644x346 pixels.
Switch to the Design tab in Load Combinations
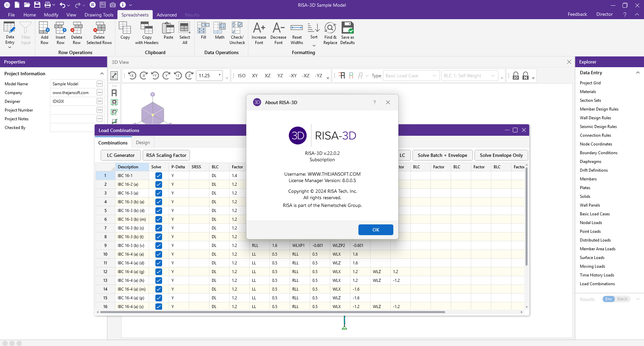(x=143, y=142)
